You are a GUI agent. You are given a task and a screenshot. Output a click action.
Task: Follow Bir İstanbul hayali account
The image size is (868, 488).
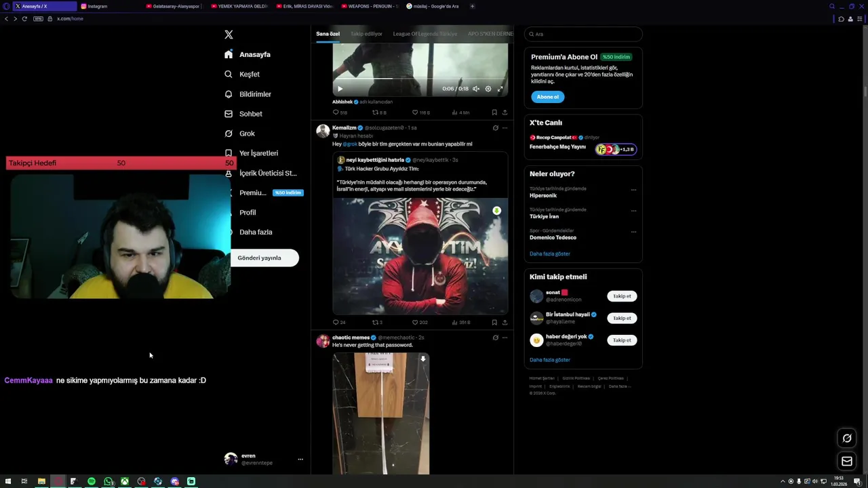(622, 318)
